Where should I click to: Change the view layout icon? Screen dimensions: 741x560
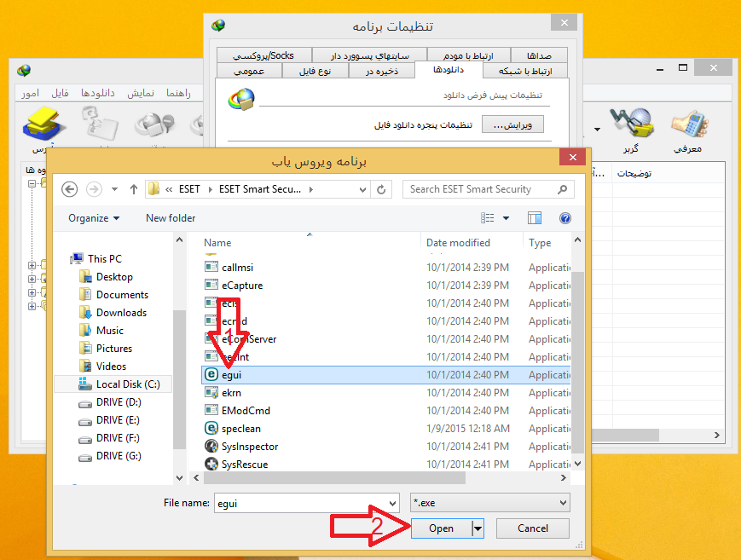[x=487, y=218]
